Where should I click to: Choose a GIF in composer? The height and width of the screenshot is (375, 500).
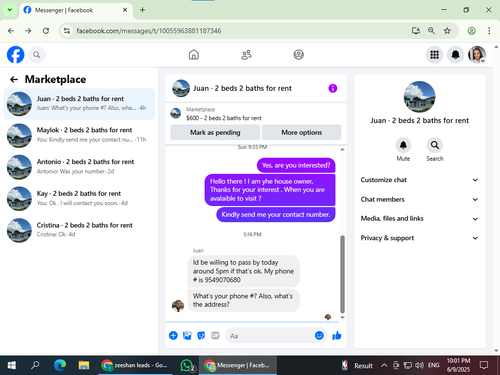click(215, 335)
